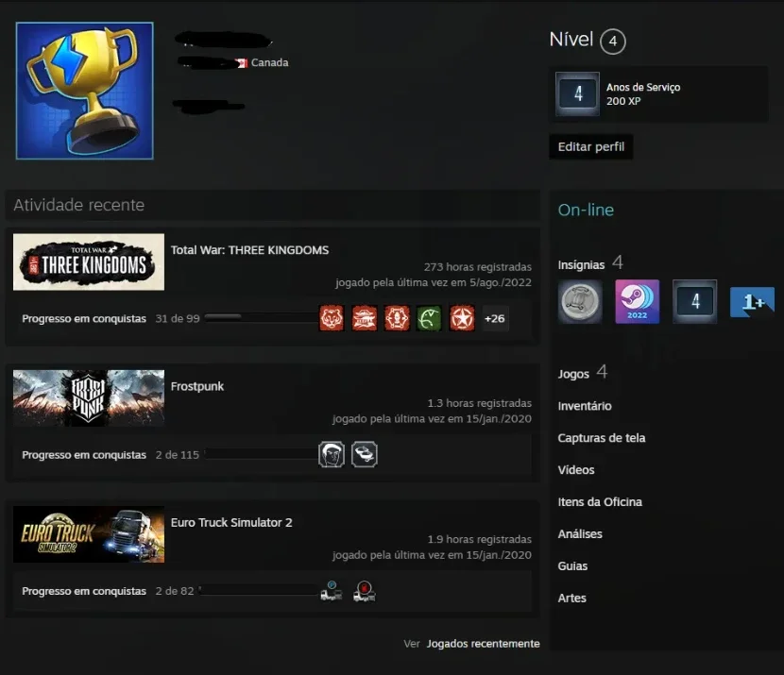Open the Artes section

[x=572, y=598]
